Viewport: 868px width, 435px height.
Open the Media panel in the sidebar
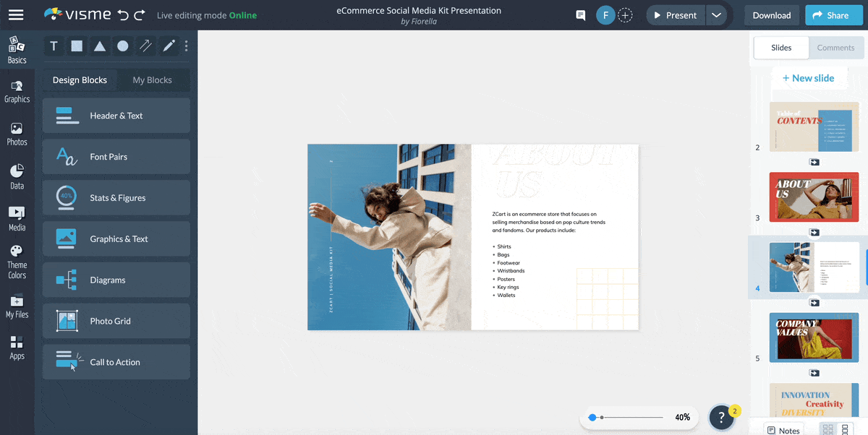[x=17, y=216]
